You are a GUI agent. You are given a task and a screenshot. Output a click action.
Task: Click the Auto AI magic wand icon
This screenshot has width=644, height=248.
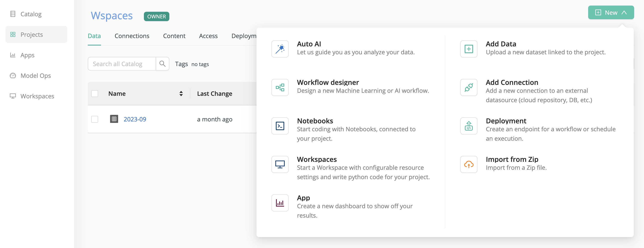(280, 49)
